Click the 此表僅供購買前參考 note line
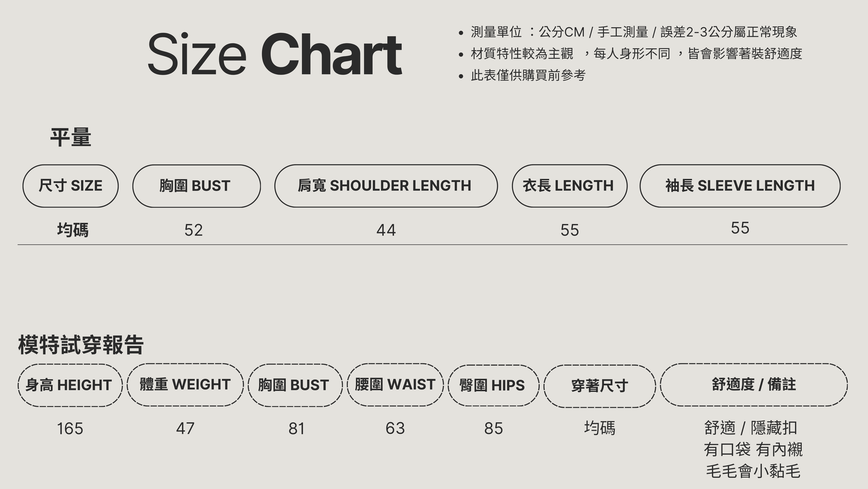 pyautogui.click(x=528, y=75)
